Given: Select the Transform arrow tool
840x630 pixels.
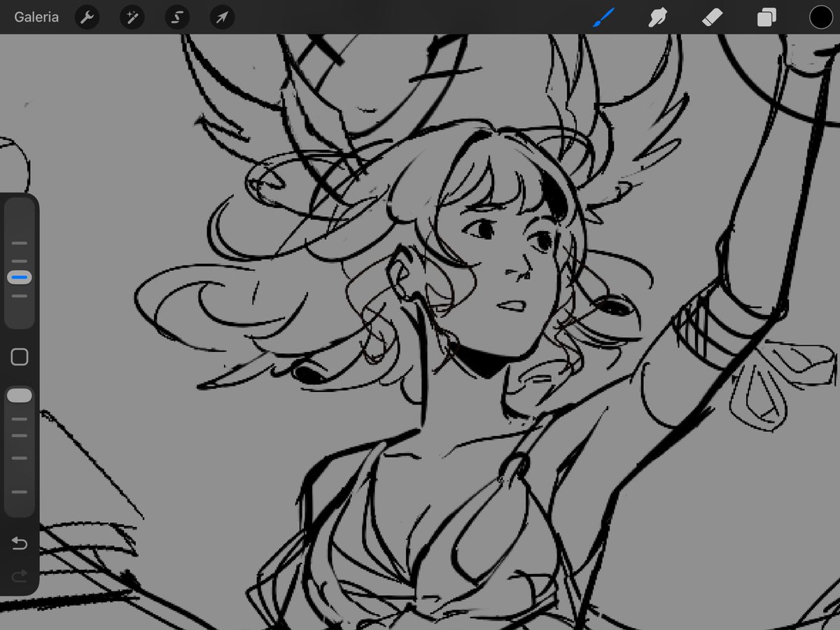Looking at the screenshot, I should click(222, 17).
